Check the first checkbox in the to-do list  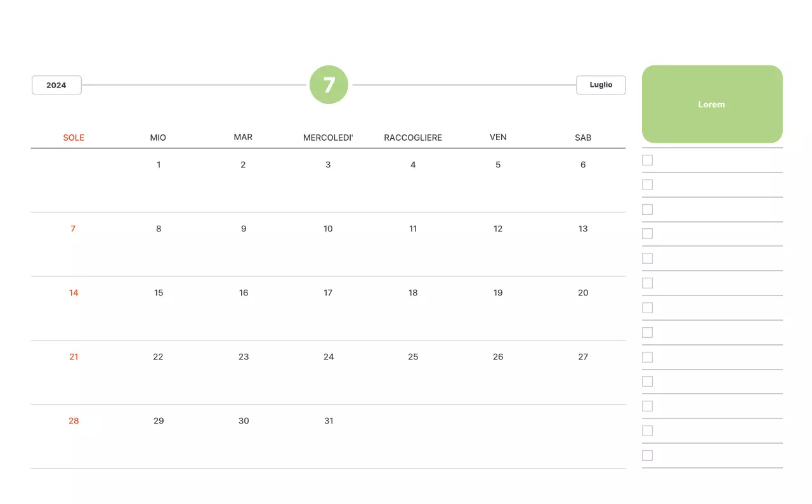tap(647, 160)
